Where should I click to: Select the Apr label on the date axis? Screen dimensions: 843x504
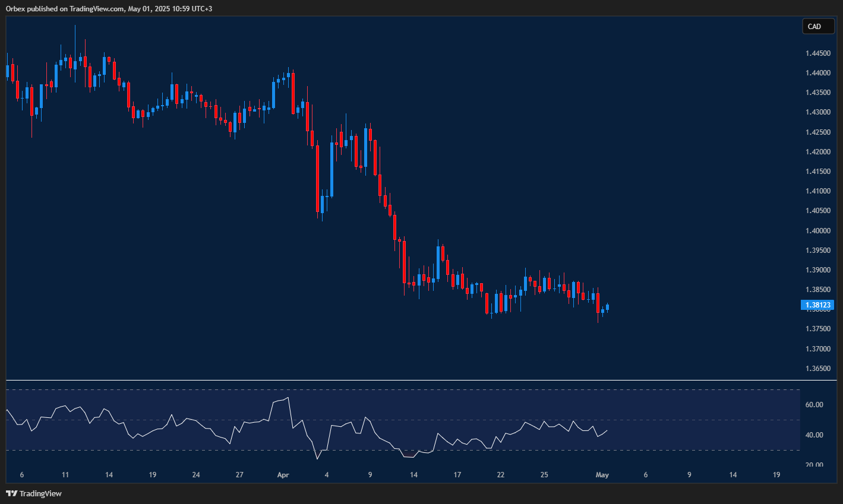point(283,475)
